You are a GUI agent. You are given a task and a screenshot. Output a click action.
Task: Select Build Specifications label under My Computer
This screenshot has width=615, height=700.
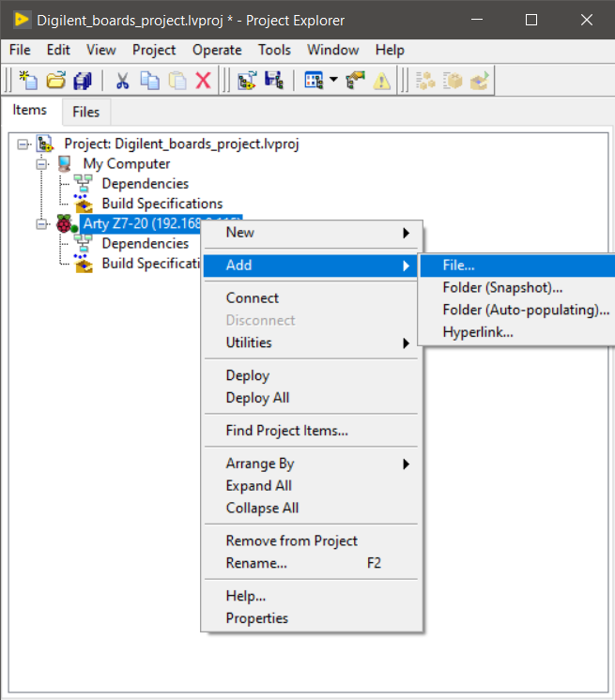pos(162,204)
